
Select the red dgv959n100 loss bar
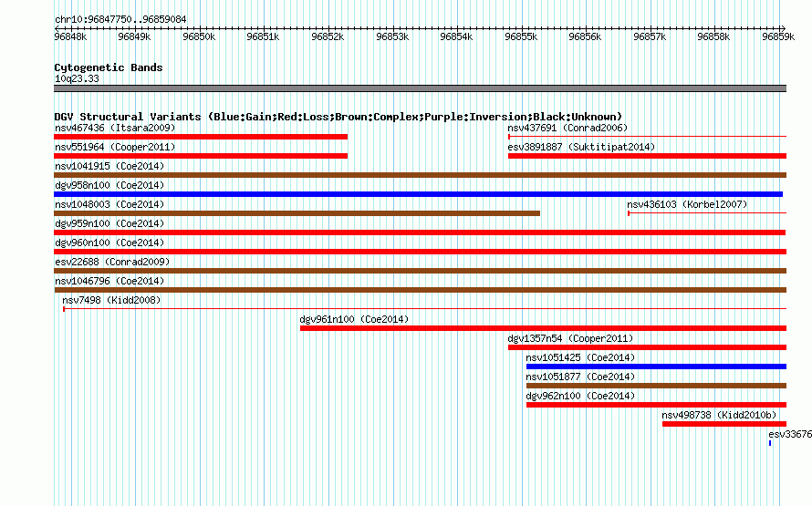[x=420, y=232]
